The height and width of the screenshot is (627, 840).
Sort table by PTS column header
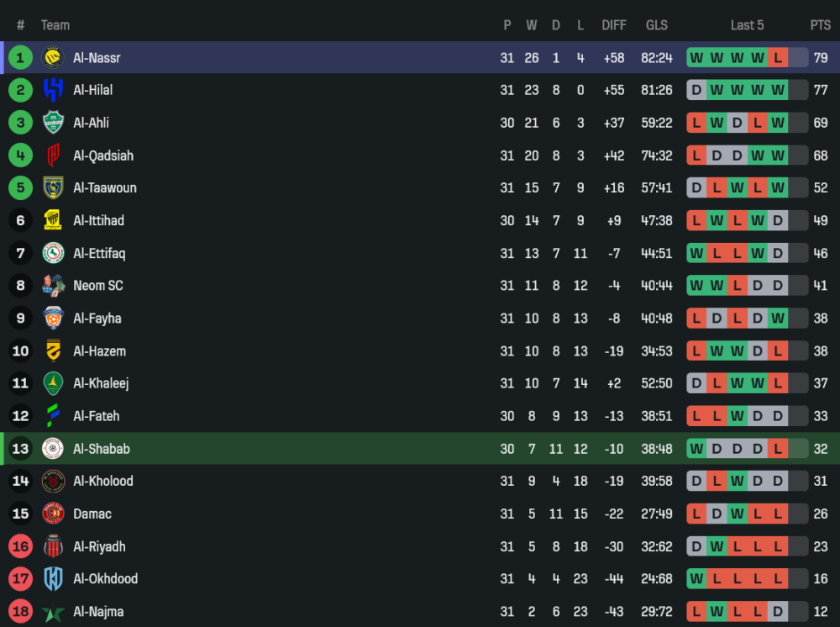coord(820,25)
